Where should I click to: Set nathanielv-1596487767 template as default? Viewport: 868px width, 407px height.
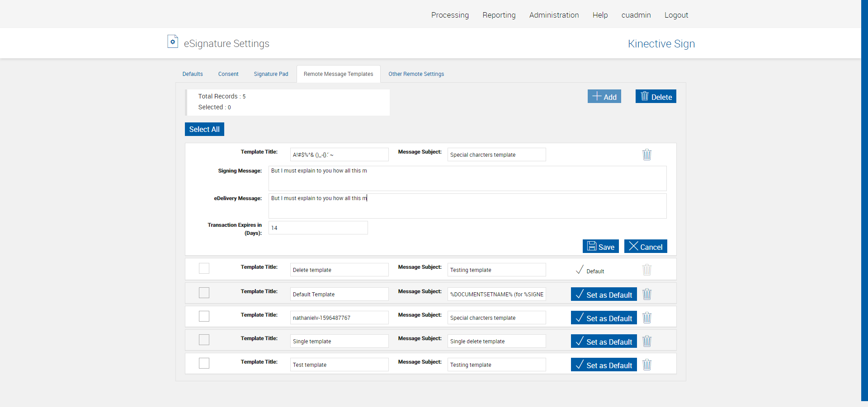point(604,318)
